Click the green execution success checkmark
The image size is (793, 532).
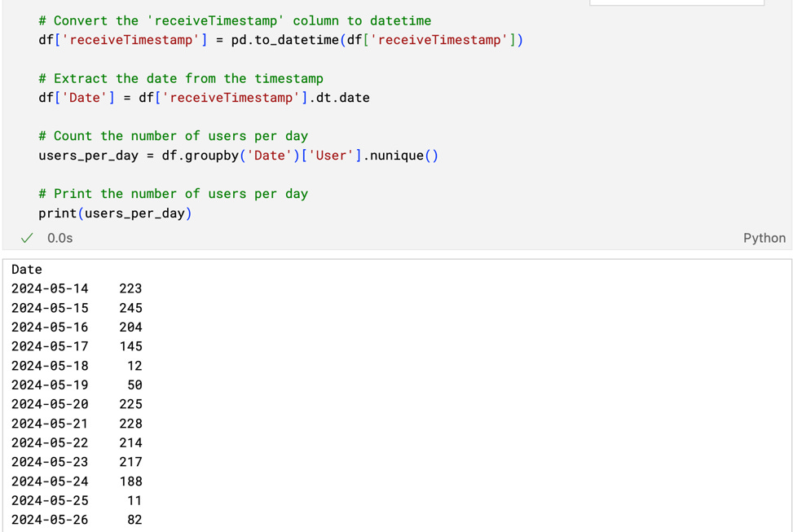click(27, 238)
